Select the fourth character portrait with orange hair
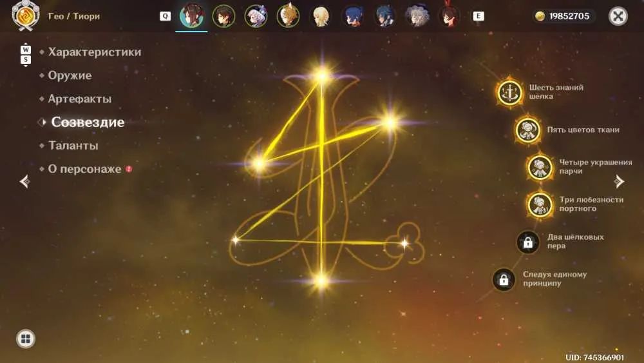 click(288, 16)
